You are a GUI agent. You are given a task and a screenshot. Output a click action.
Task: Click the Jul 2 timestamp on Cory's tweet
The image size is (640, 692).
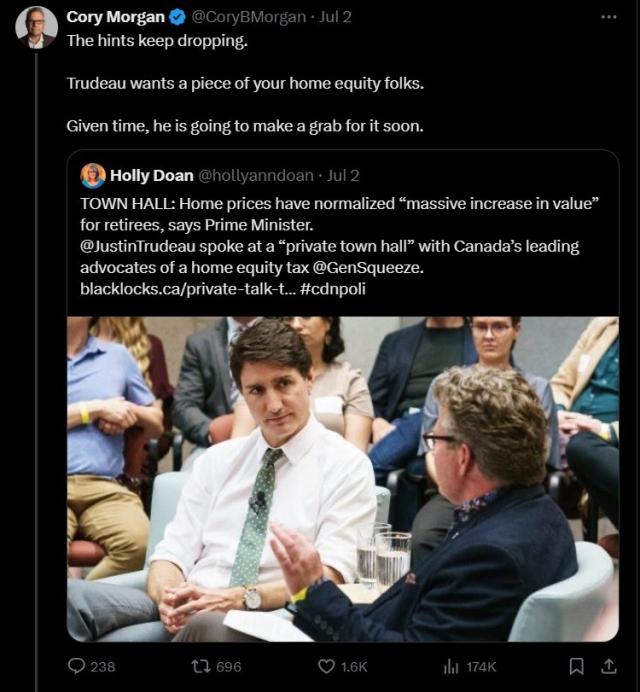click(x=335, y=17)
